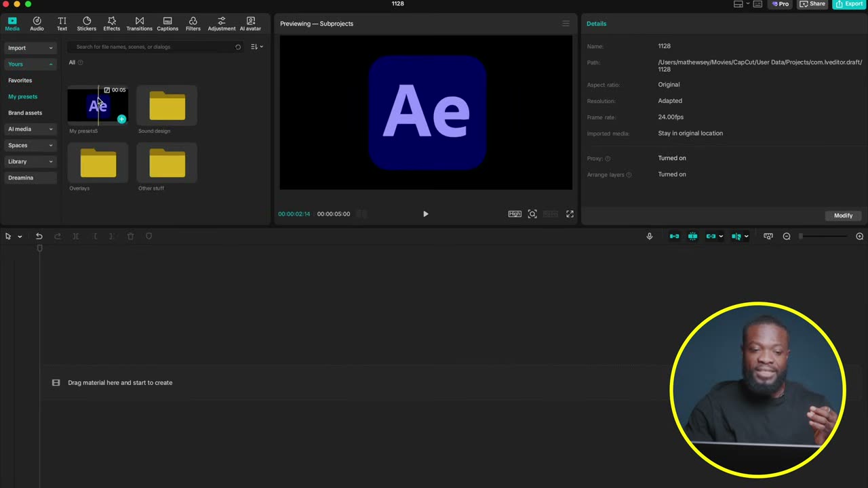This screenshot has height=488, width=868.
Task: Click the shield marker icon in timeline toolbar
Action: pos(149,236)
